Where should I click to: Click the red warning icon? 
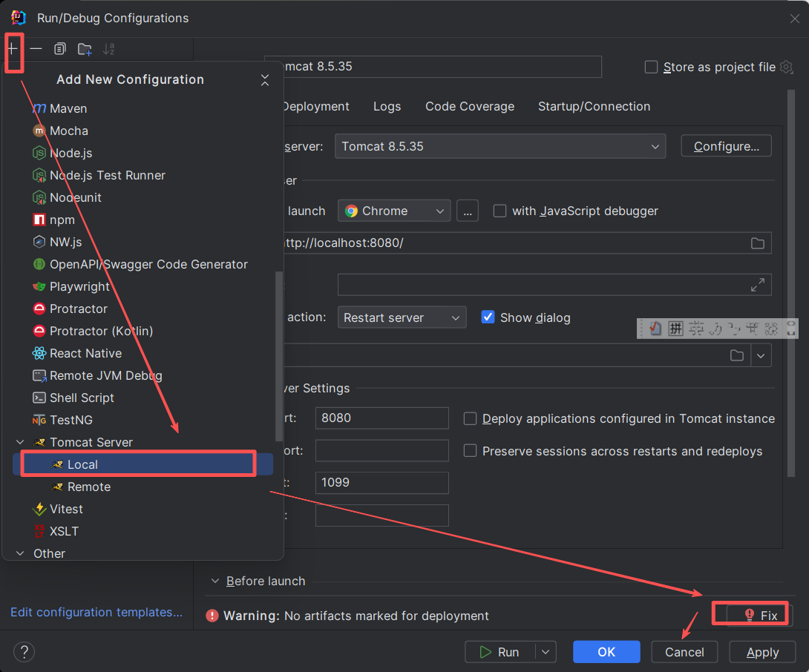tap(212, 616)
